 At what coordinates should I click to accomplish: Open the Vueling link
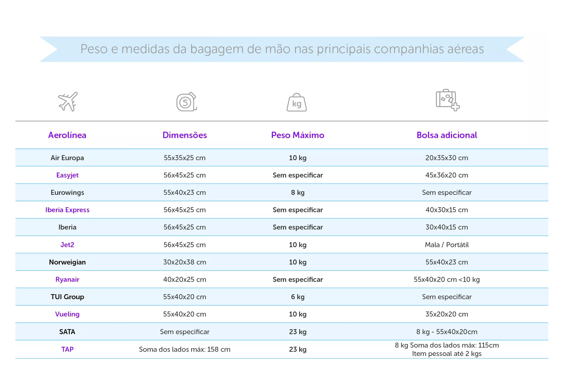point(67,314)
